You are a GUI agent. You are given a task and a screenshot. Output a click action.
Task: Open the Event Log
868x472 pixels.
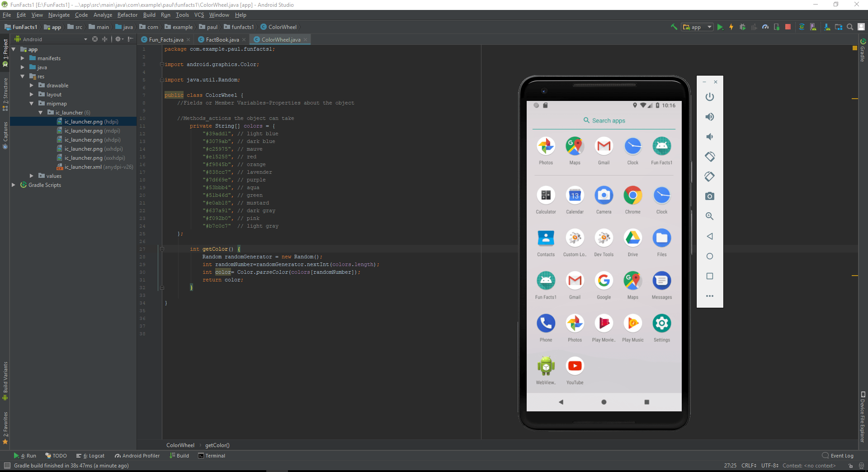pos(838,456)
